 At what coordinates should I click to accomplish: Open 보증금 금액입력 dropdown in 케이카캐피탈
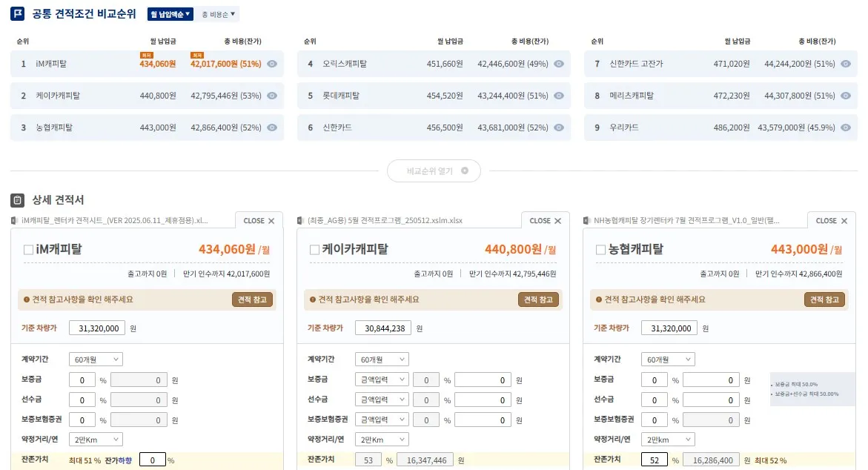382,380
